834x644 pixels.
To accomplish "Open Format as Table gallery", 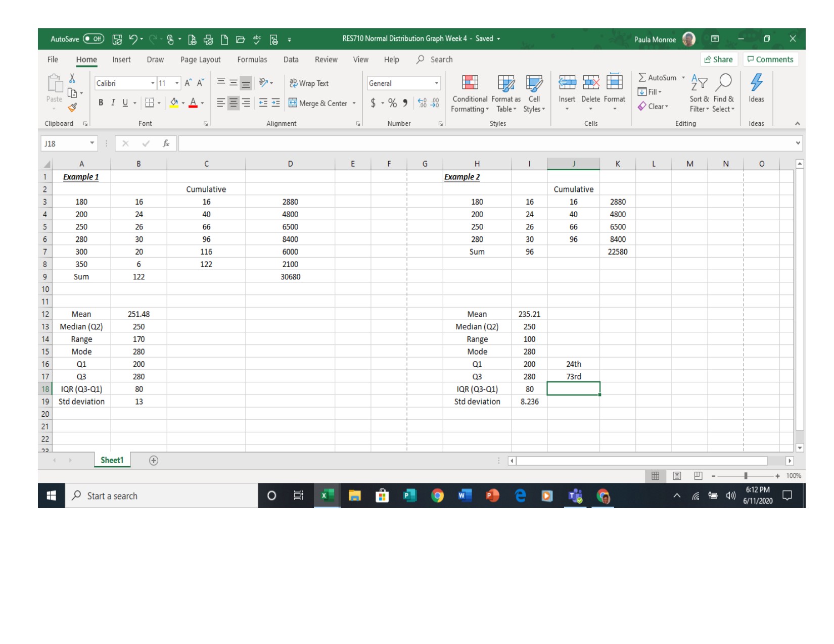I will (506, 94).
